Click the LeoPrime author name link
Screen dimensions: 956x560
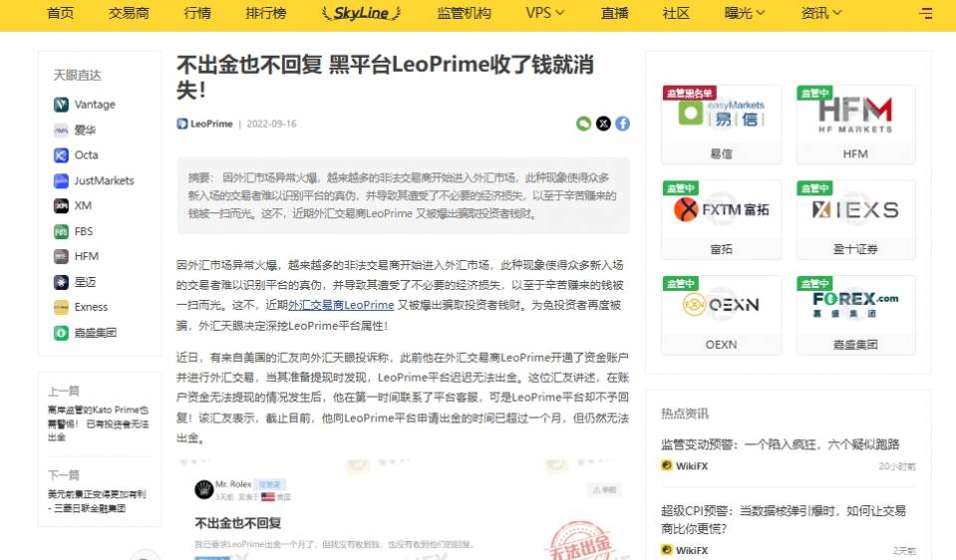click(x=211, y=124)
